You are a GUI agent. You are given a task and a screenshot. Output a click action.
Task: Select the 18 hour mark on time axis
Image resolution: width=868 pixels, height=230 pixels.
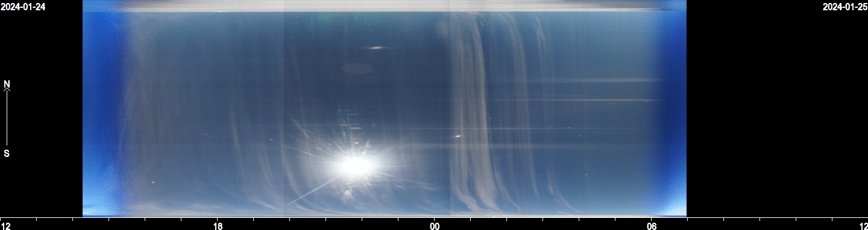click(x=218, y=226)
